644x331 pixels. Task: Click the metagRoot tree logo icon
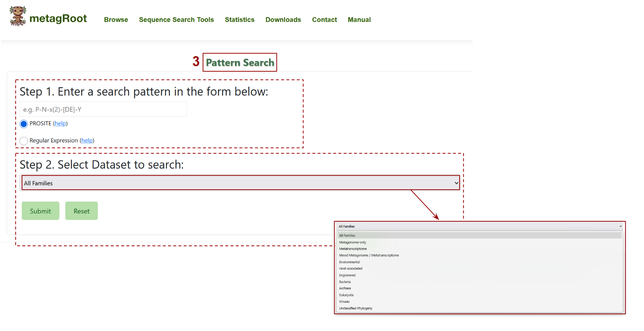pyautogui.click(x=18, y=16)
